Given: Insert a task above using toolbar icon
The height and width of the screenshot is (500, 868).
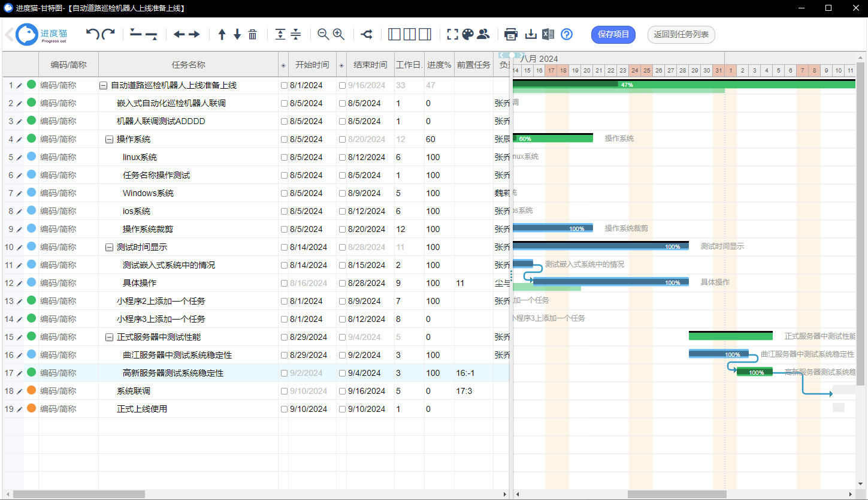Looking at the screenshot, I should pyautogui.click(x=136, y=33).
